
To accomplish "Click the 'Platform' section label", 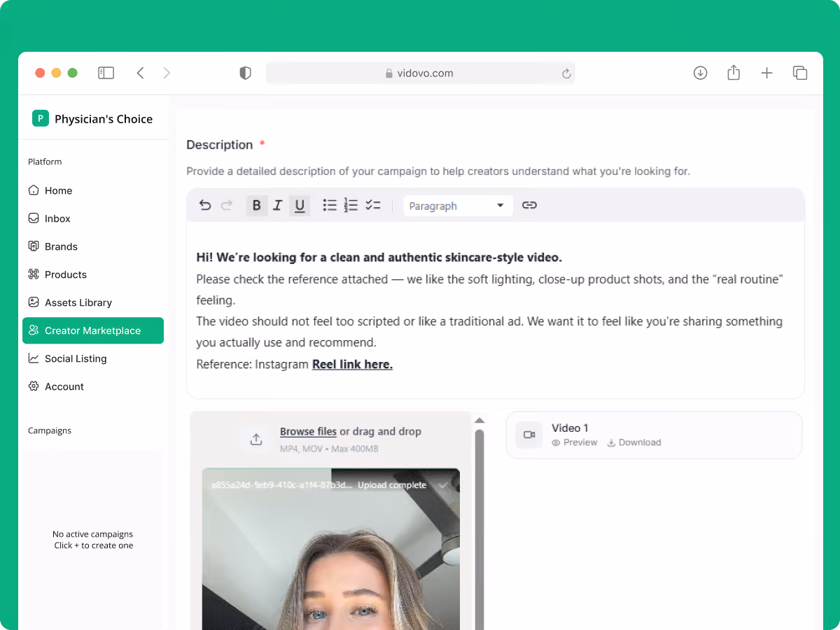I will tap(45, 162).
